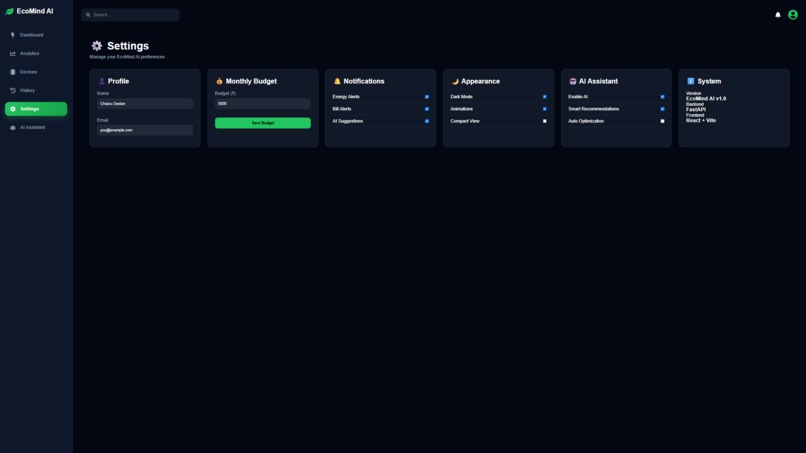Click the 'Auto Optimization' label text
The height and width of the screenshot is (453, 806).
pos(586,121)
